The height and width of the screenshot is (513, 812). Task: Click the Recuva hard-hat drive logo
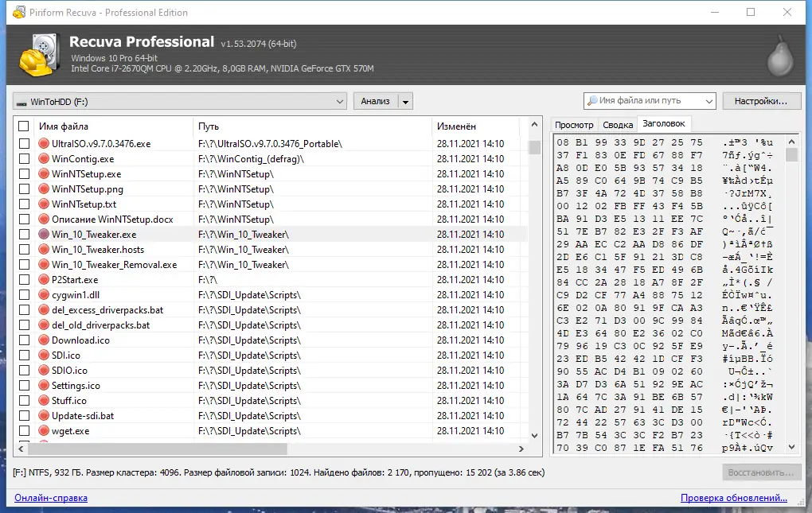[39, 56]
